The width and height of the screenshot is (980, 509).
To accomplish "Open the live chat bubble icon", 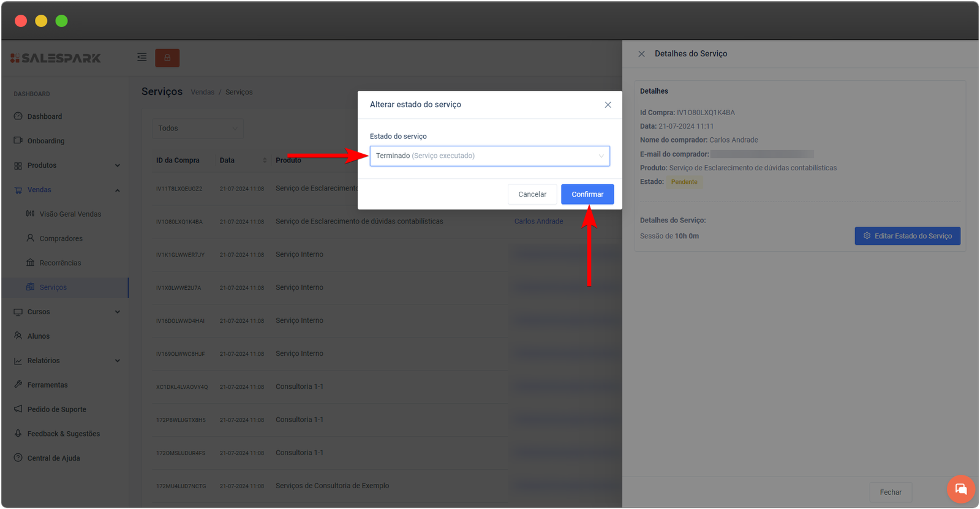I will point(960,489).
